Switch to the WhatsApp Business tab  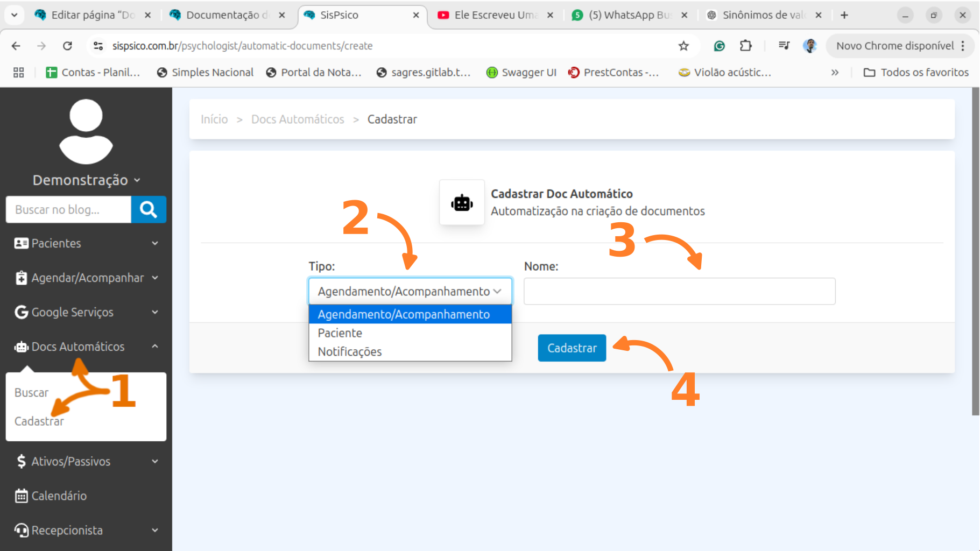click(x=629, y=15)
